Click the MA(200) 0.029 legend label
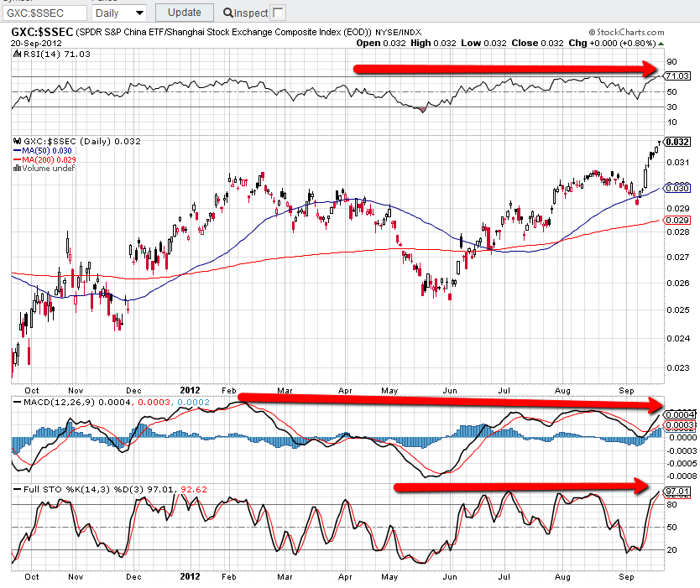Screen dimensions: 700x588 click(x=50, y=159)
